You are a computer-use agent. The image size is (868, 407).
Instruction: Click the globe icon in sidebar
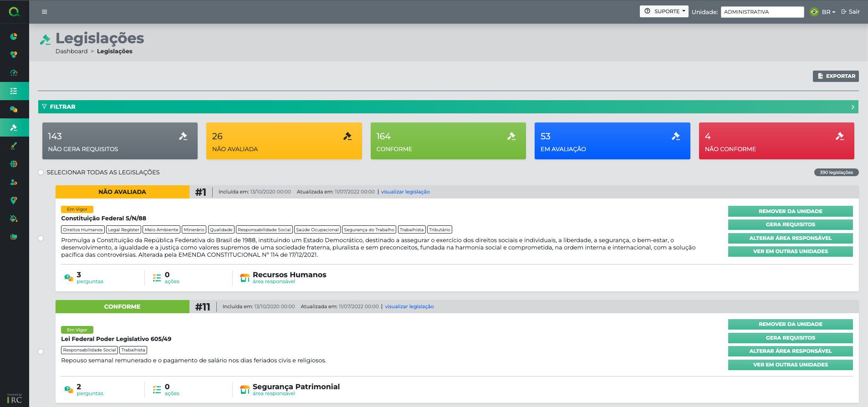coord(14,164)
